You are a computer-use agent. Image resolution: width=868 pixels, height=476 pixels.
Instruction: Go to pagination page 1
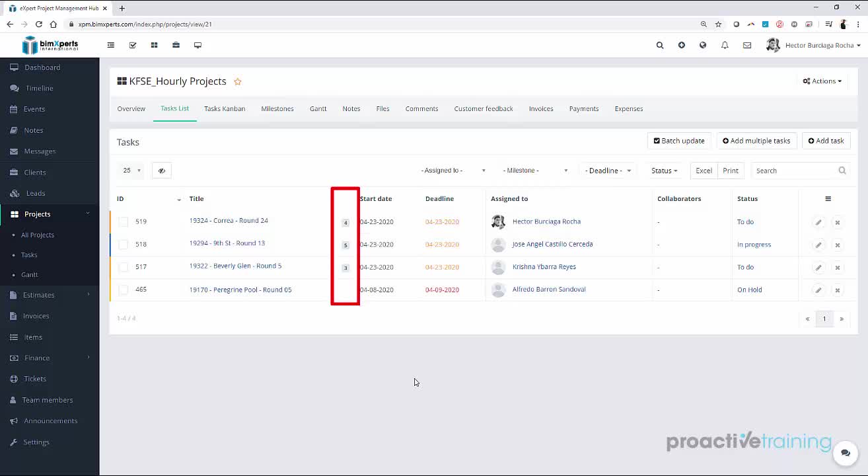(x=824, y=319)
